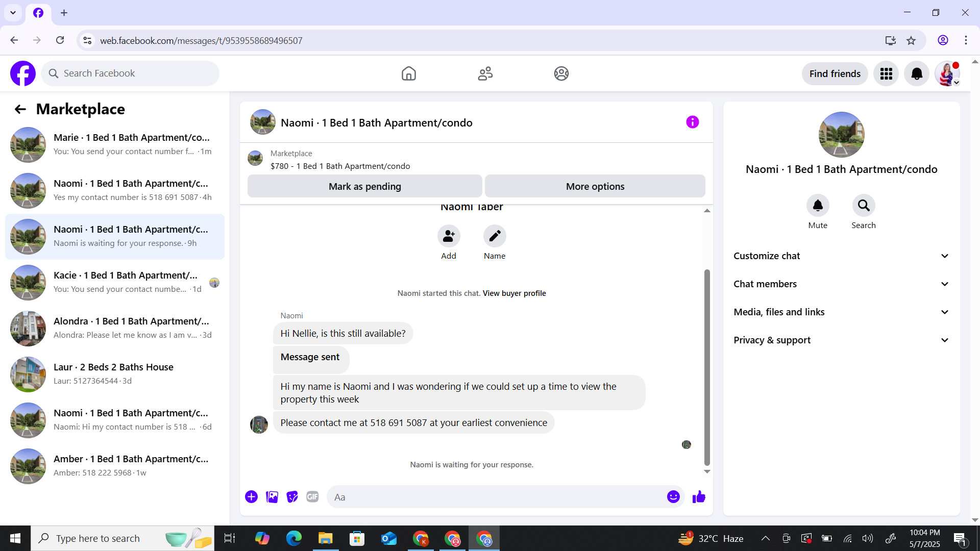Choose a sticker icon in composer

(292, 497)
